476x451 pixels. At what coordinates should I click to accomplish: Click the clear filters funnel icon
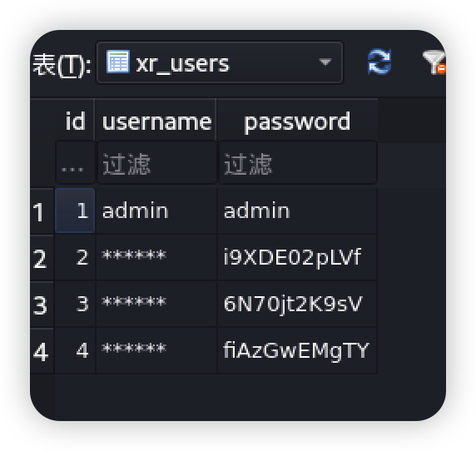(x=434, y=62)
